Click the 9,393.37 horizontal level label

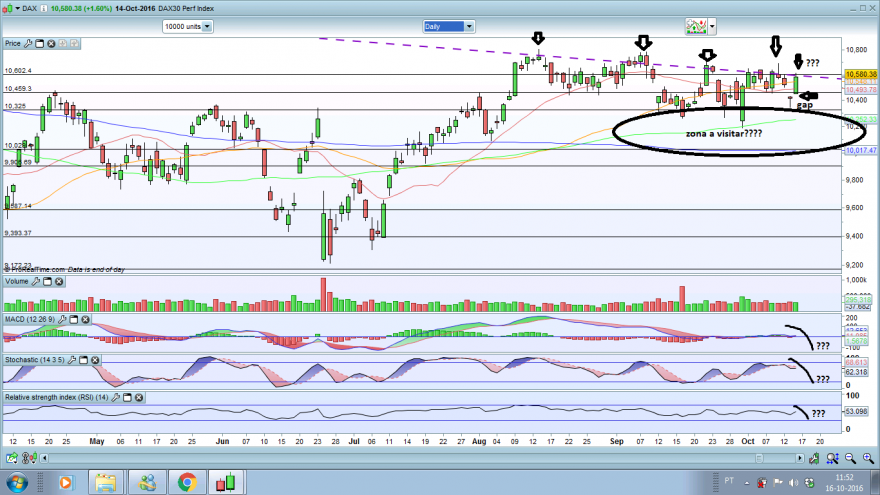pyautogui.click(x=19, y=233)
